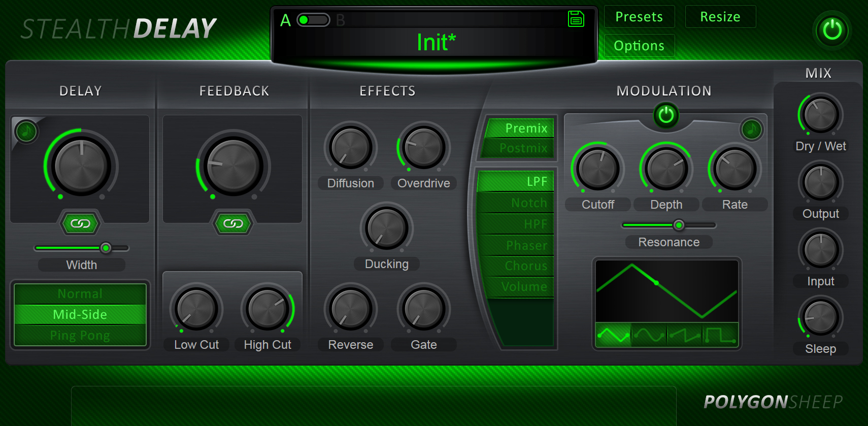868x426 pixels.
Task: Select the square LFO waveform shape
Action: pyautogui.click(x=720, y=335)
